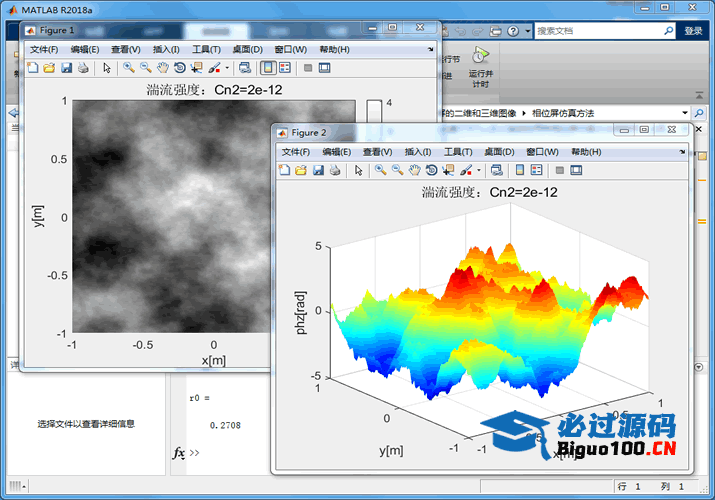Viewport: 715px width, 500px height.
Task: Click folder search icon beside address bar
Action: [x=699, y=113]
